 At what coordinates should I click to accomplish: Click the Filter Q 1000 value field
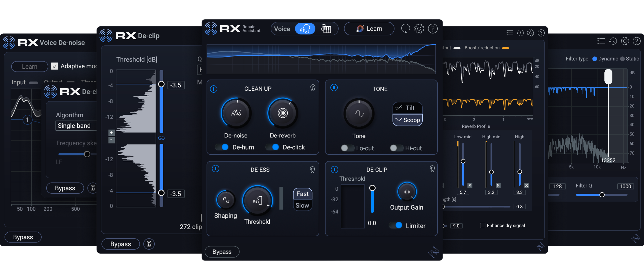625,186
